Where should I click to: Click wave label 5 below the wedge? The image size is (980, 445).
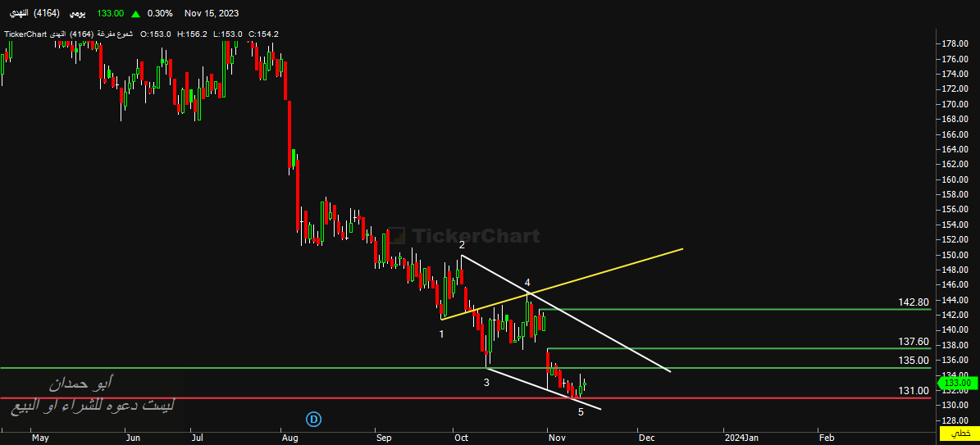tap(581, 412)
